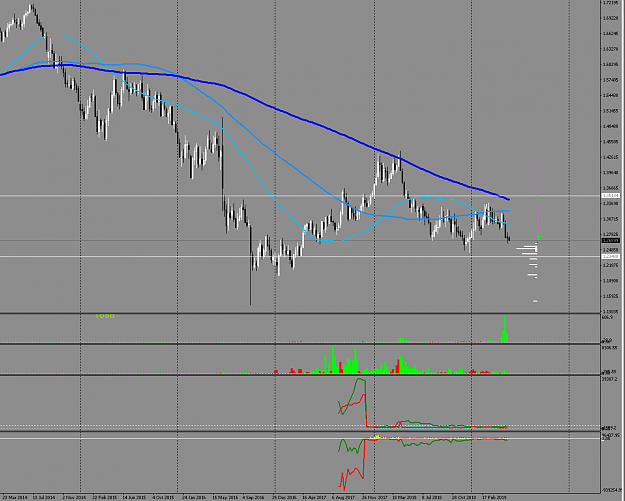The width and height of the screenshot is (625, 501).
Task: Click the 2 Nov 2014 date label
Action: click(74, 498)
